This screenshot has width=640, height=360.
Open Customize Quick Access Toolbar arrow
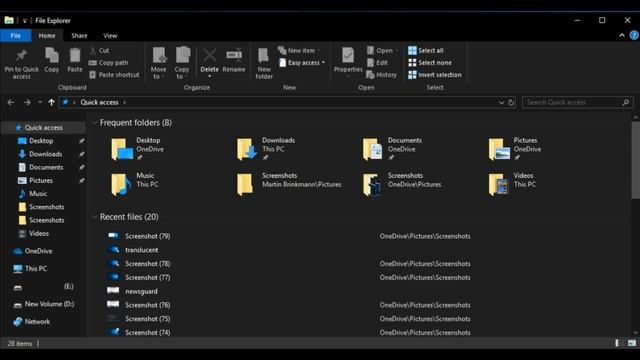pyautogui.click(x=24, y=20)
